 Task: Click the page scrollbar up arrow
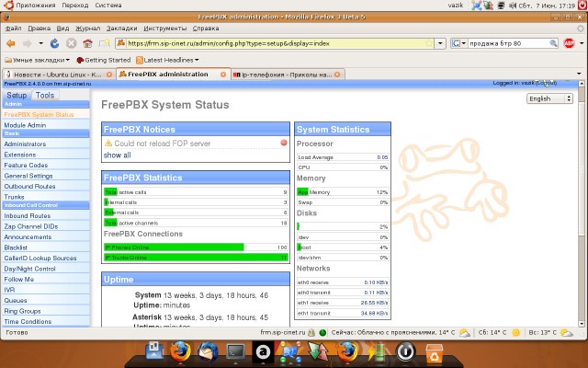coord(582,84)
